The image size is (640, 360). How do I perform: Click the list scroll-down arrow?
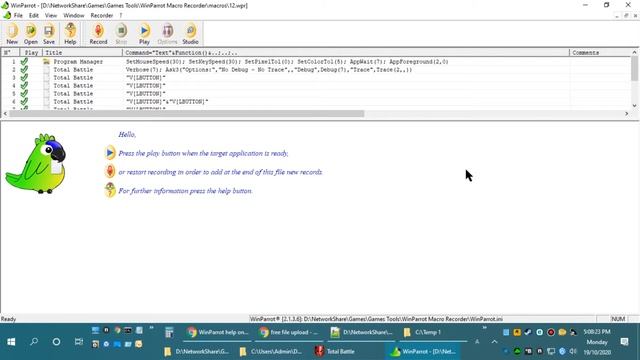pyautogui.click(x=634, y=106)
